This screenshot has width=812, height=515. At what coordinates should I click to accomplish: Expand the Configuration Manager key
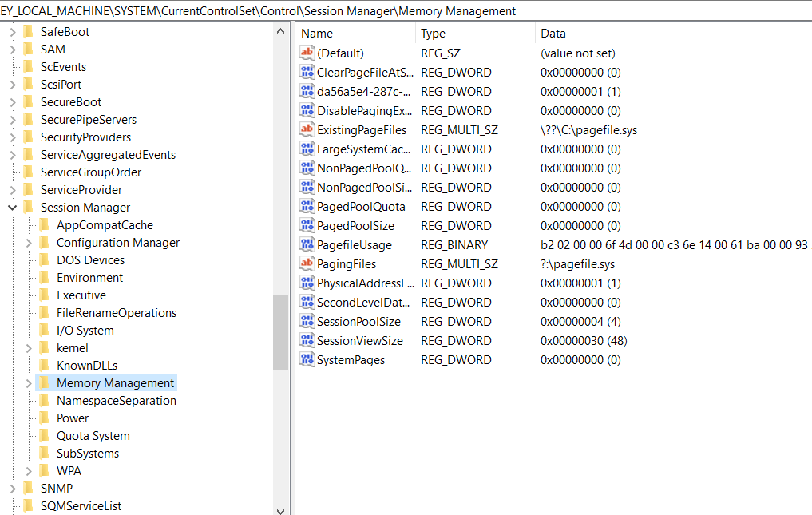(x=29, y=243)
